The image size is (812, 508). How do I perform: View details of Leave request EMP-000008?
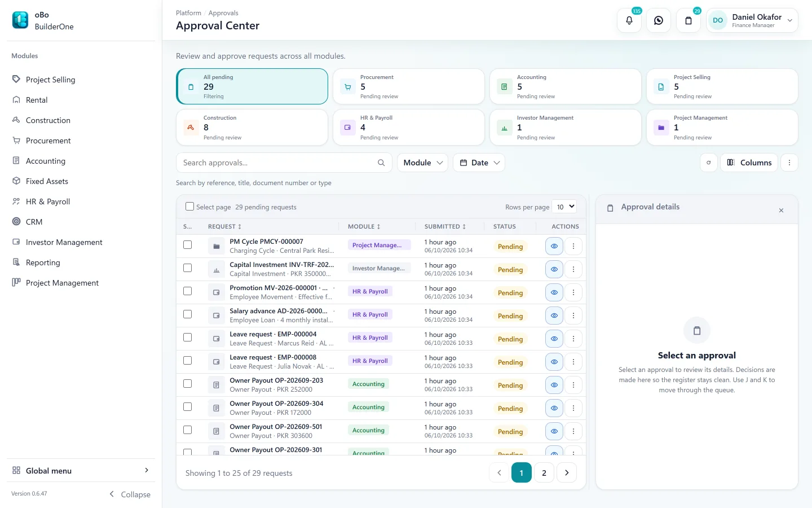pos(554,362)
